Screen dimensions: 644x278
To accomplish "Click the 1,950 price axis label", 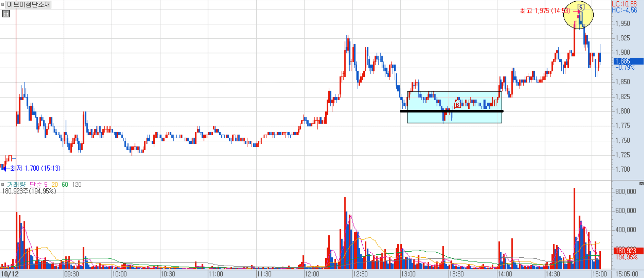I will tap(623, 23).
